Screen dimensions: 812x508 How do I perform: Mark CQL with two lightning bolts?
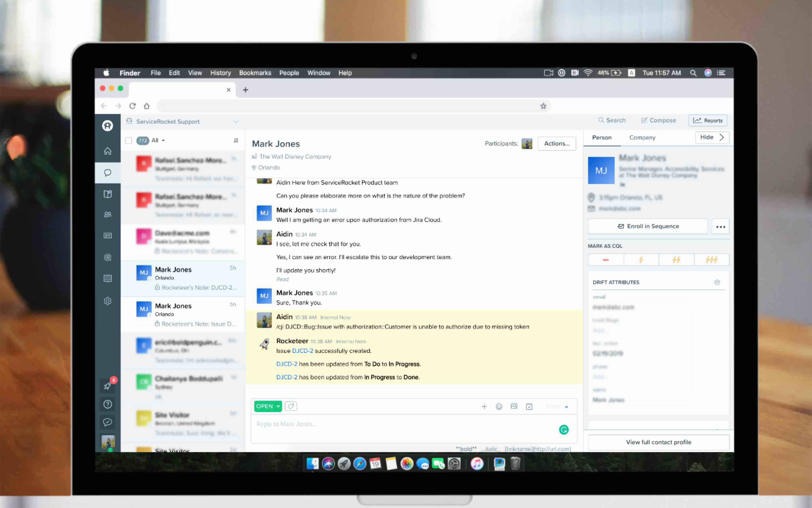(x=676, y=260)
